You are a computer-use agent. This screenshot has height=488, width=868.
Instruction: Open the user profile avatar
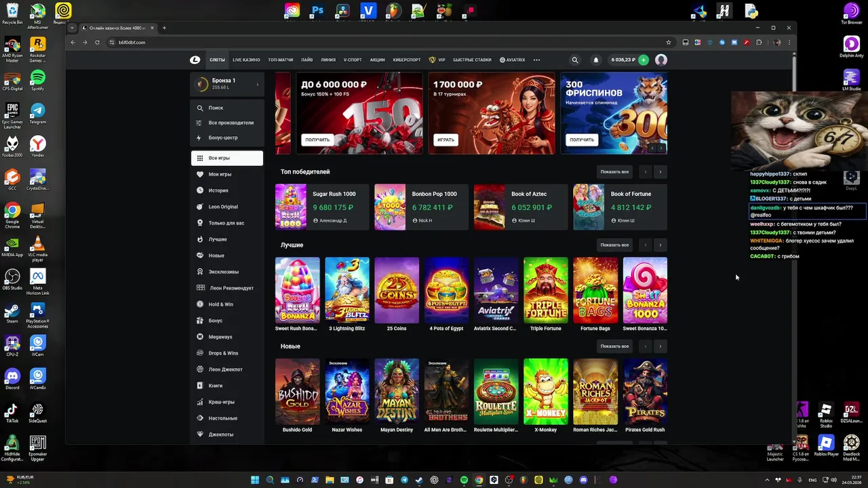click(661, 60)
